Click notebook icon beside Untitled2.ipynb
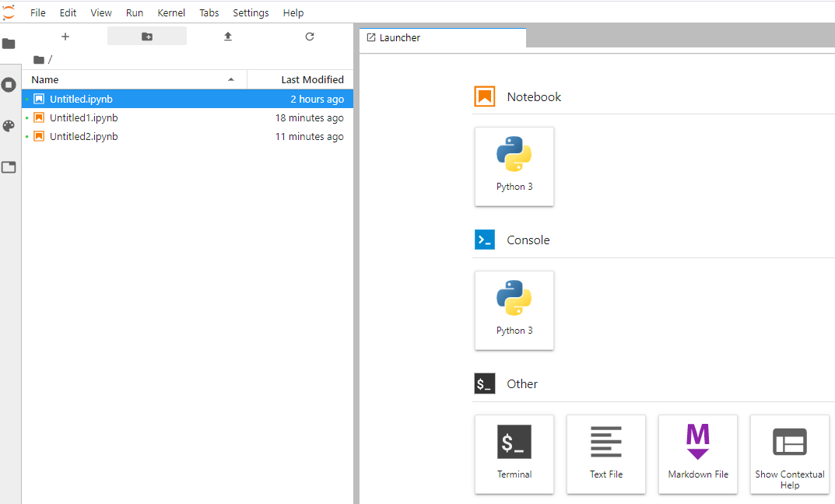 (39, 136)
